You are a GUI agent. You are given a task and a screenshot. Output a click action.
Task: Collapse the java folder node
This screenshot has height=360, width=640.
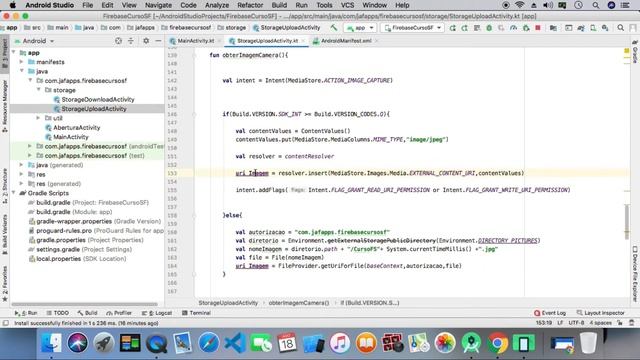(22, 71)
